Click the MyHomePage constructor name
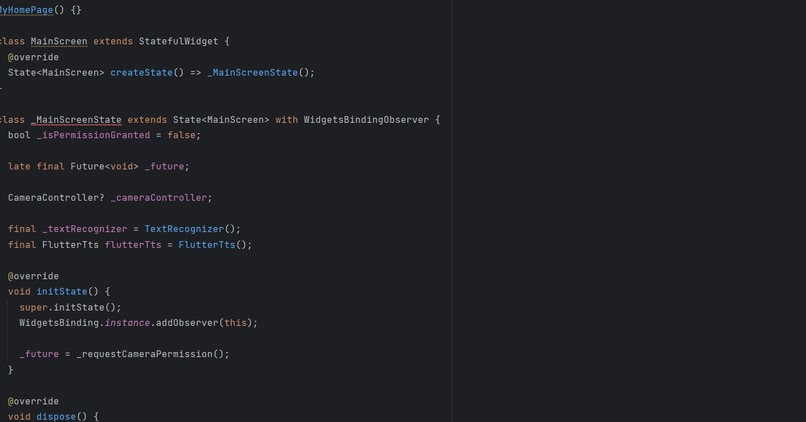Screen dimensions: 806x422 [x=26, y=10]
